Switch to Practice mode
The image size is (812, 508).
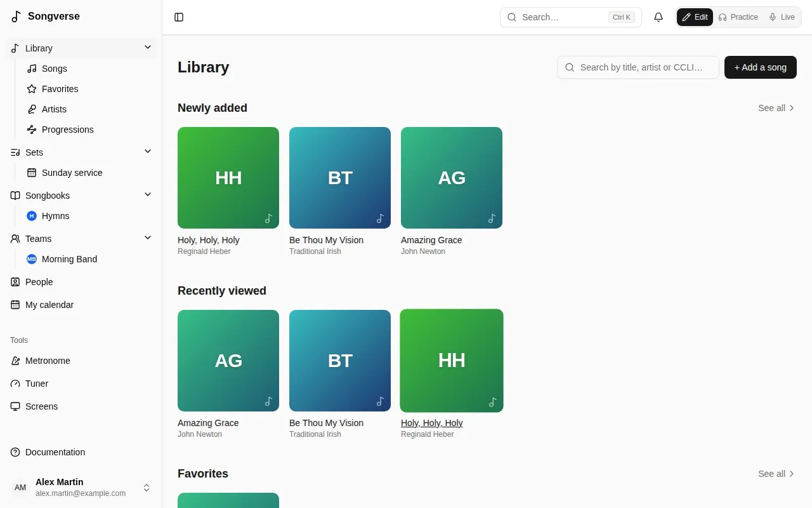pyautogui.click(x=738, y=17)
